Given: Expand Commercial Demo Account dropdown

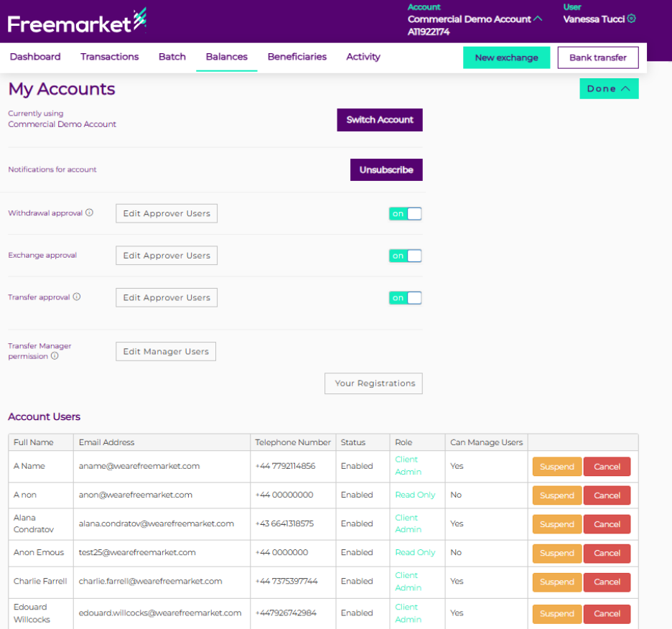Looking at the screenshot, I should click(538, 19).
